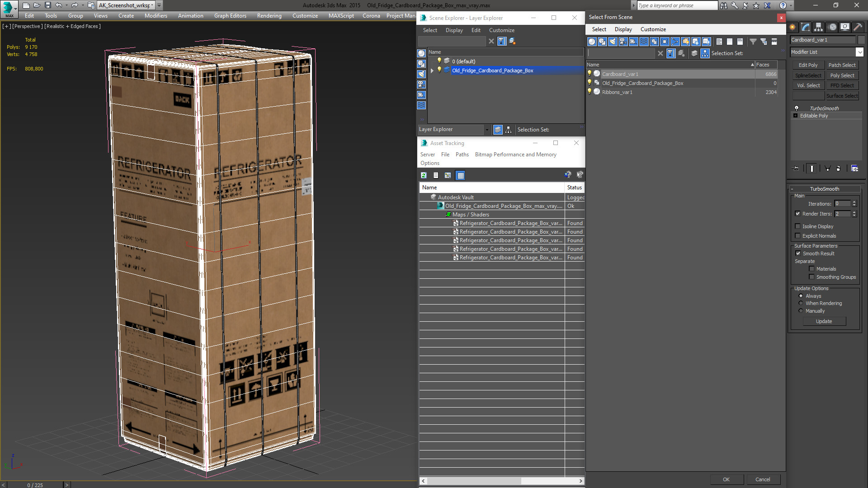Click Invert Selection icon in Select From Scene
The height and width of the screenshot is (488, 868).
740,42
